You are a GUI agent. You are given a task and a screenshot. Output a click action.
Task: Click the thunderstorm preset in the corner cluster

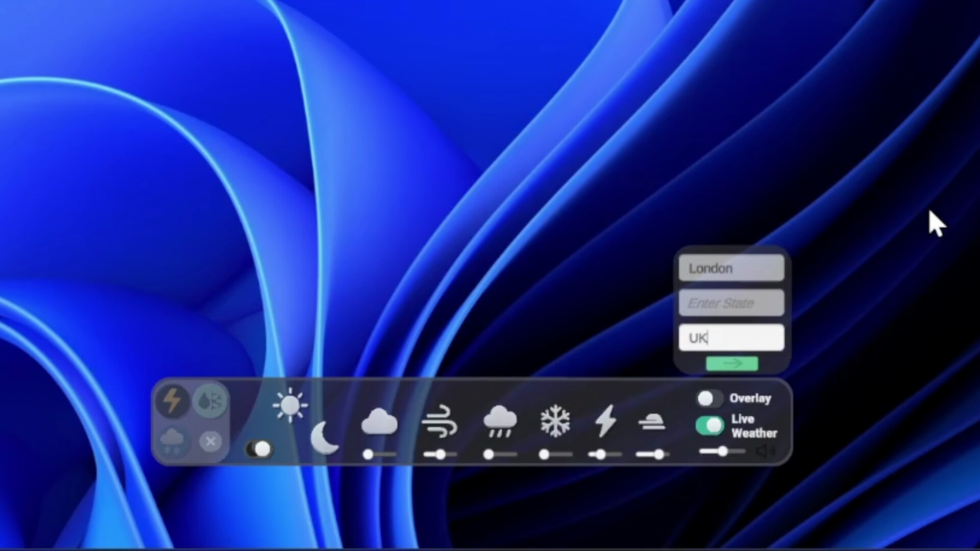click(x=173, y=402)
